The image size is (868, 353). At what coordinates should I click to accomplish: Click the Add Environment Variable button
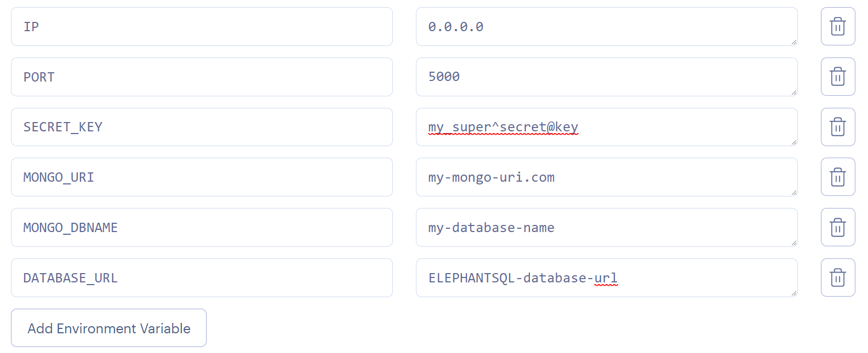click(x=108, y=328)
